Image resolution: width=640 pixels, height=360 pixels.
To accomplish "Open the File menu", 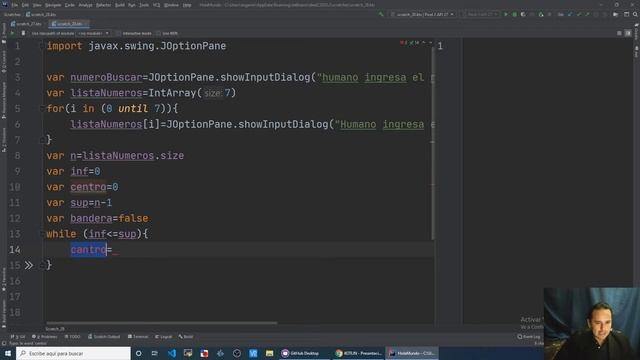I will (15, 5).
